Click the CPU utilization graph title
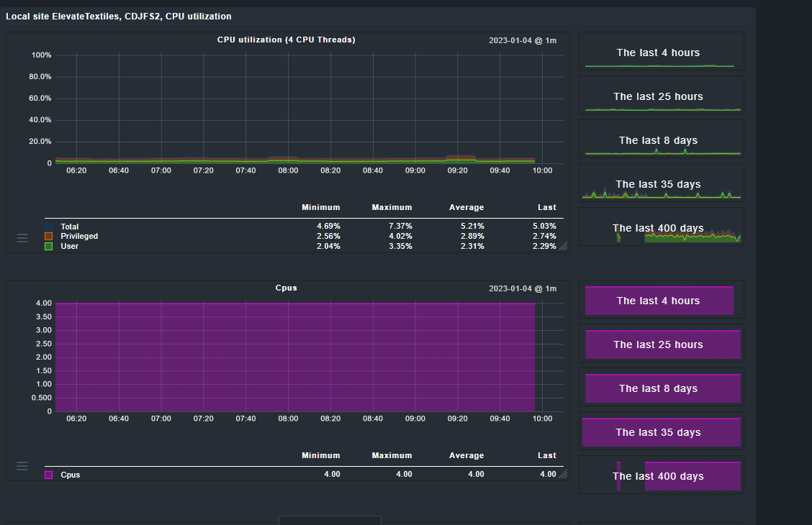This screenshot has height=525, width=812. tap(287, 40)
